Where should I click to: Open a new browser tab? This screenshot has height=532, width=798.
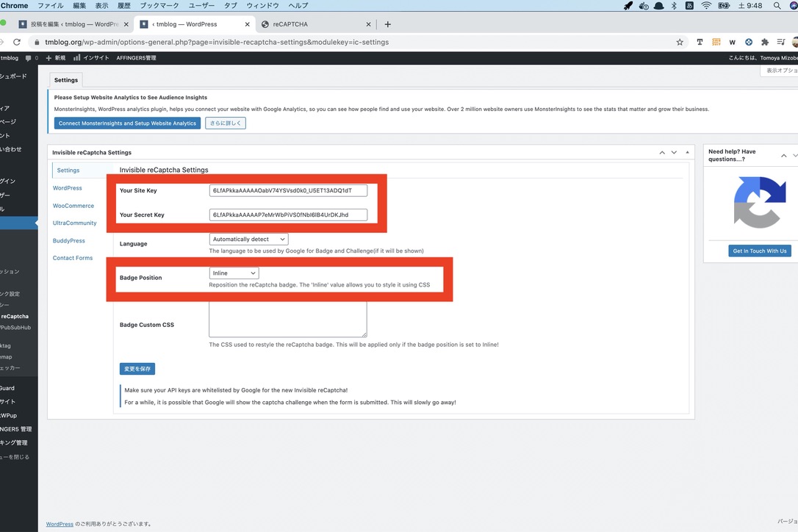coord(388,24)
